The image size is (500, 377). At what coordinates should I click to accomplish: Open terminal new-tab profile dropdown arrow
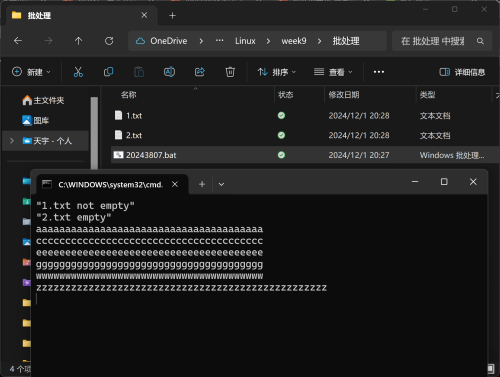pyautogui.click(x=221, y=184)
